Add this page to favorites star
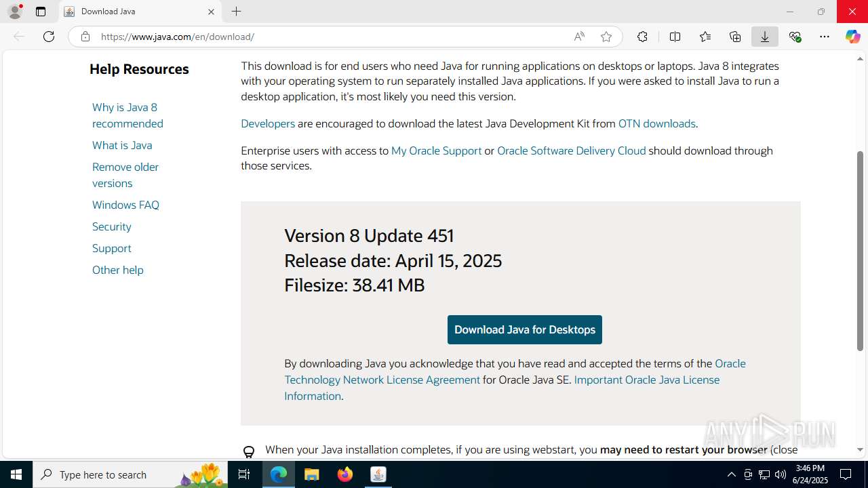 tap(606, 37)
